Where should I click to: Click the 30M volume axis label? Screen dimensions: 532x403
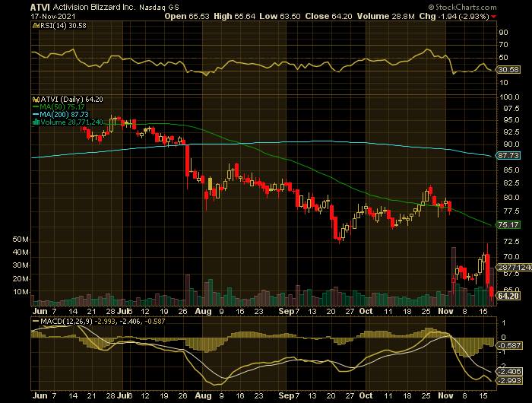click(21, 265)
